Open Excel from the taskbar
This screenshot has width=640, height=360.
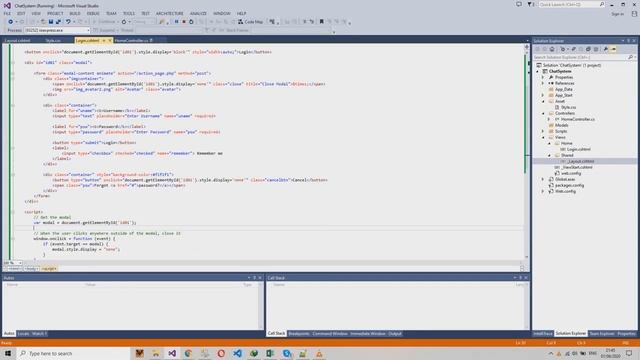click(270, 353)
